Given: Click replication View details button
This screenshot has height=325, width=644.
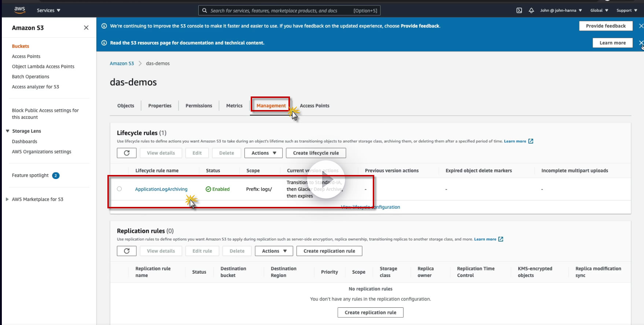Looking at the screenshot, I should (x=161, y=251).
